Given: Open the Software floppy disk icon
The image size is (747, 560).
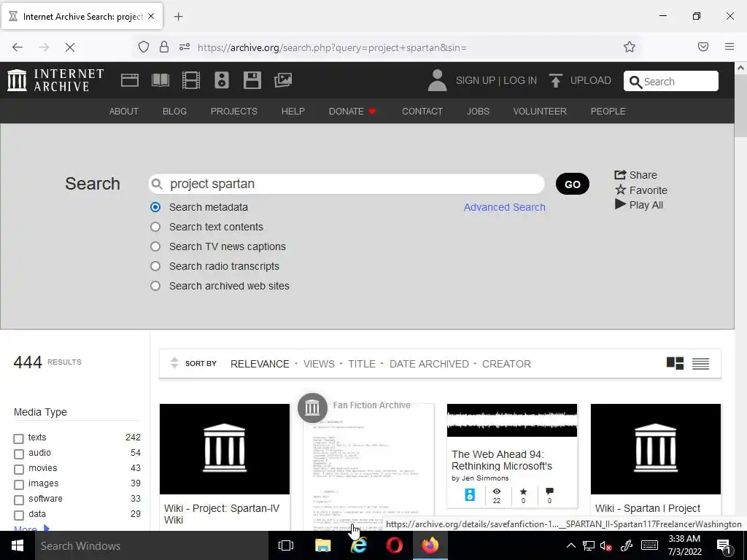Looking at the screenshot, I should pyautogui.click(x=252, y=80).
